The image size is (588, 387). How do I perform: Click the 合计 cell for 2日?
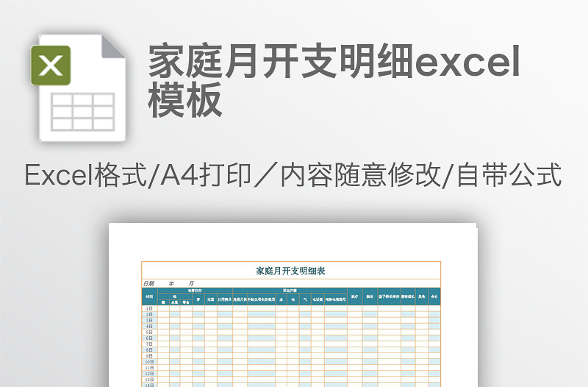434,314
